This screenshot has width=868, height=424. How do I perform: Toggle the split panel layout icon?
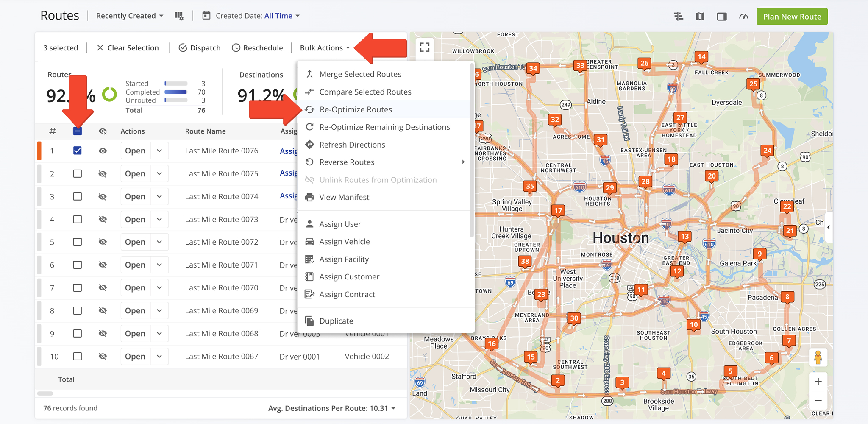(721, 17)
